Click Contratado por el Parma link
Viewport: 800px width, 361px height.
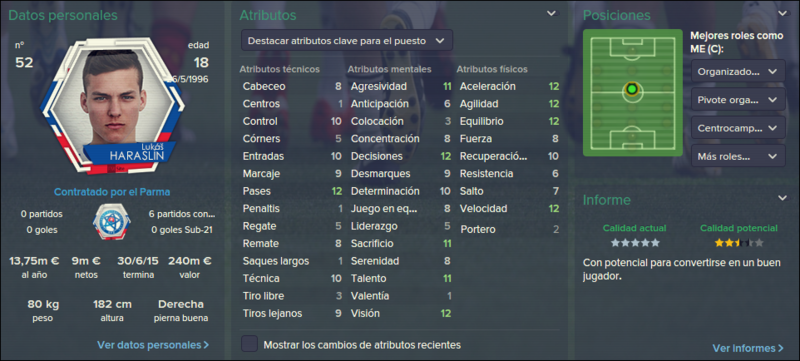point(112,192)
